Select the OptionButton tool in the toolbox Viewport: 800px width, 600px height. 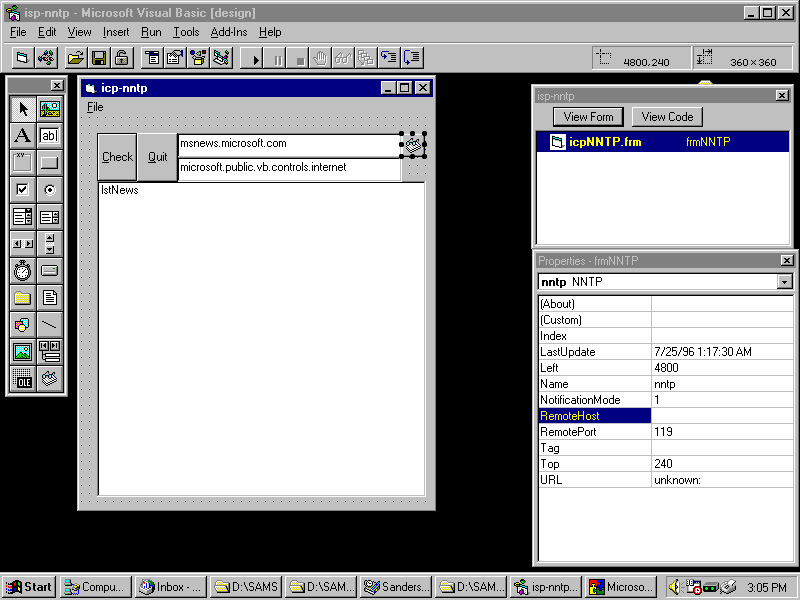pyautogui.click(x=49, y=190)
